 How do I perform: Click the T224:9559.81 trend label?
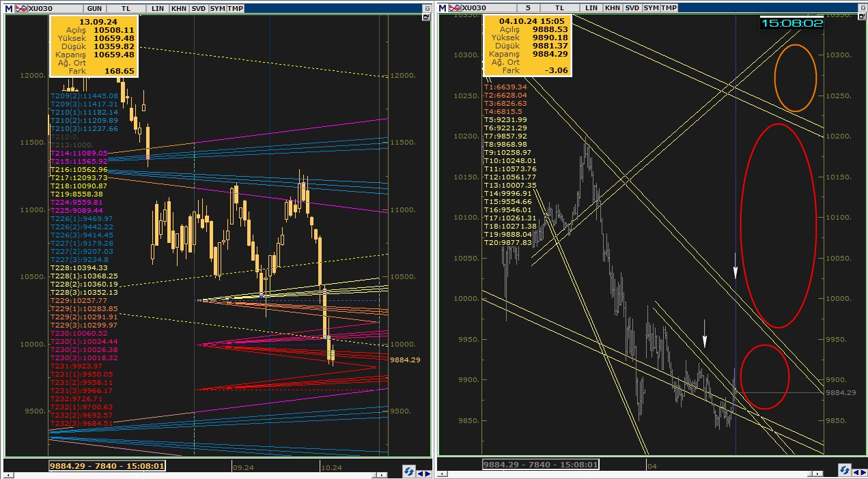coord(76,203)
